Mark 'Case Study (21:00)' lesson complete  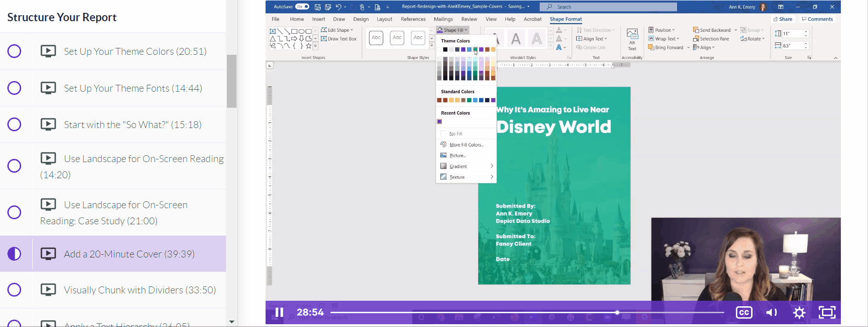point(14,212)
